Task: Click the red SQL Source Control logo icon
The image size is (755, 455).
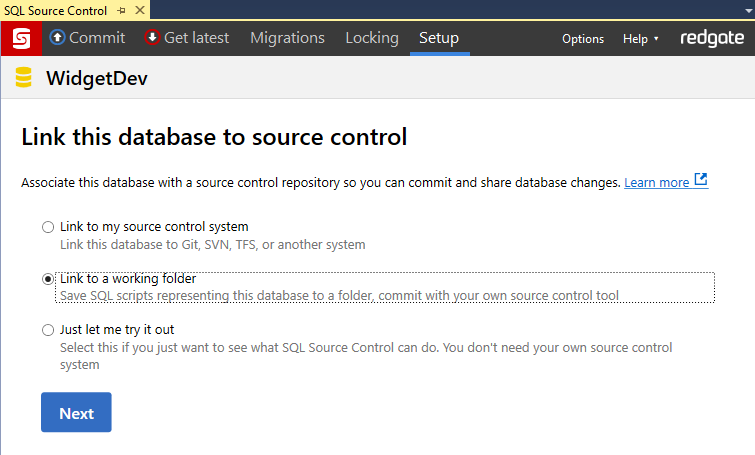Action: click(19, 39)
